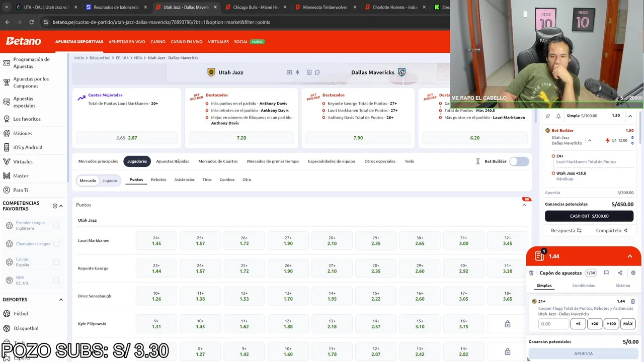Click the Compártelo link
This screenshot has height=362, width=644.
(612, 230)
